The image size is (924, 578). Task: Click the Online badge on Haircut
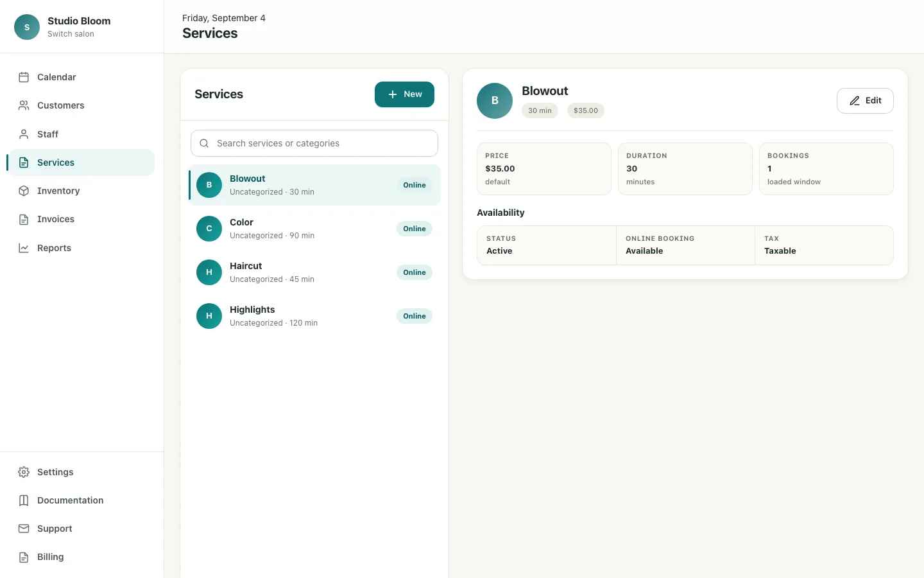tap(415, 272)
